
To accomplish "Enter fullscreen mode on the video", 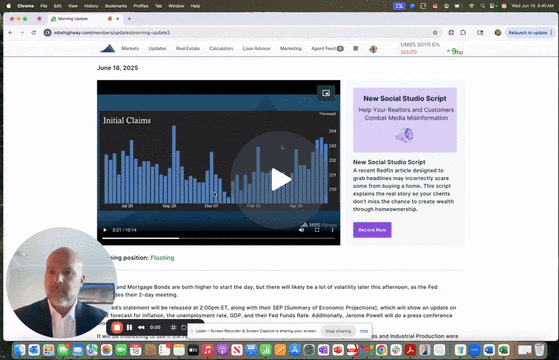I will pos(317,230).
